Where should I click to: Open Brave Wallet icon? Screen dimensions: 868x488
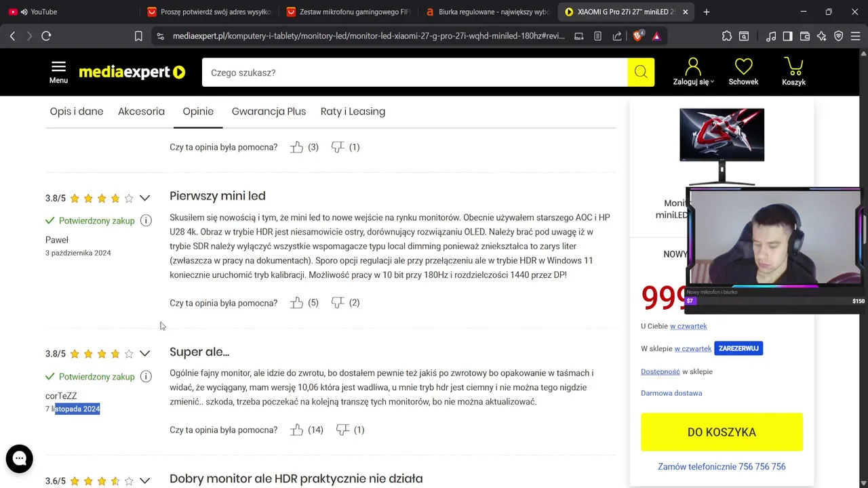805,36
